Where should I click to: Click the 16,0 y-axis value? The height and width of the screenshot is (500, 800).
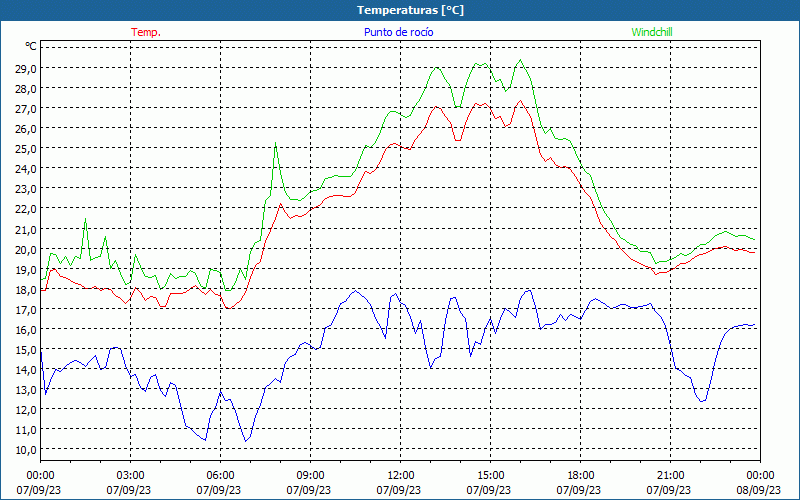click(x=26, y=329)
